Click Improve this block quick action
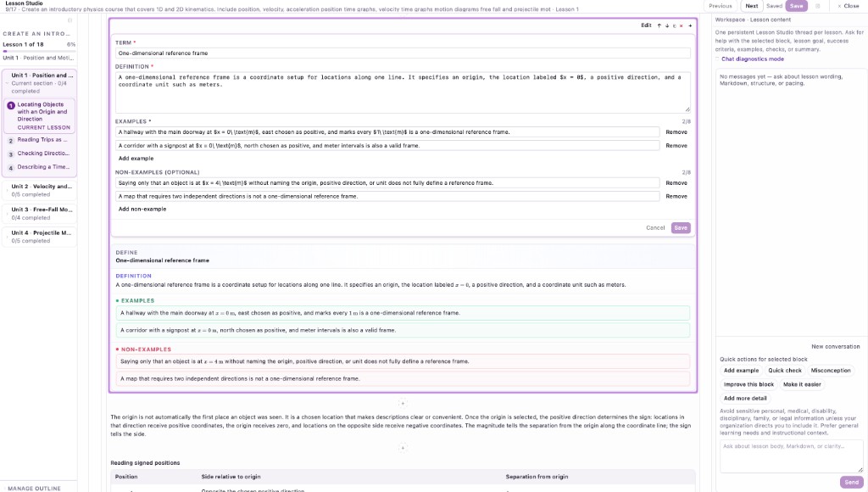This screenshot has height=492, width=868. [x=748, y=384]
